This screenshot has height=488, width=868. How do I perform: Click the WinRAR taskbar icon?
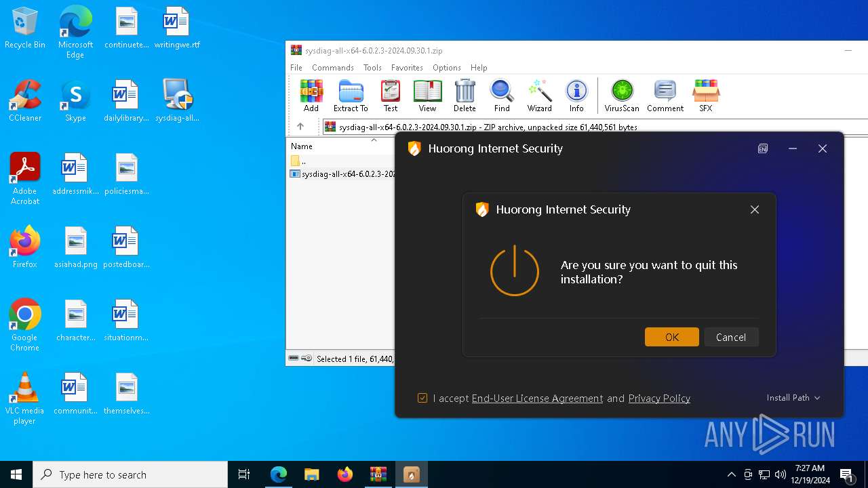(378, 474)
